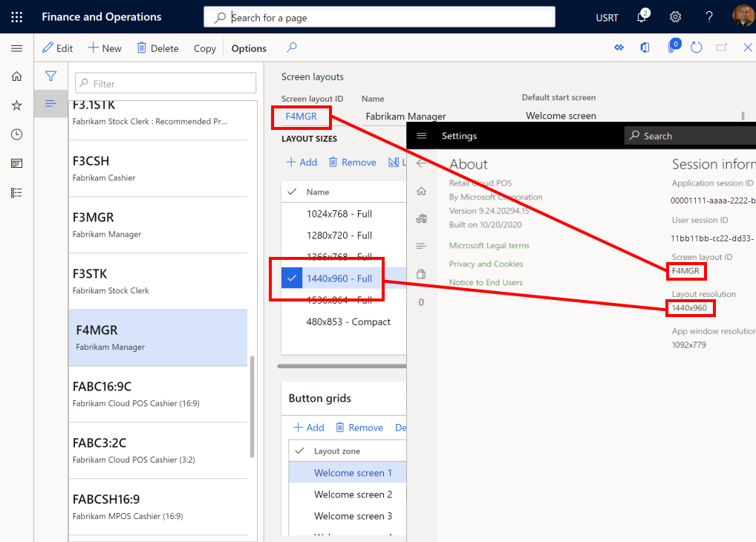Screen dimensions: 756x542
Task: Toggle the list view lines icon
Action: click(x=50, y=103)
